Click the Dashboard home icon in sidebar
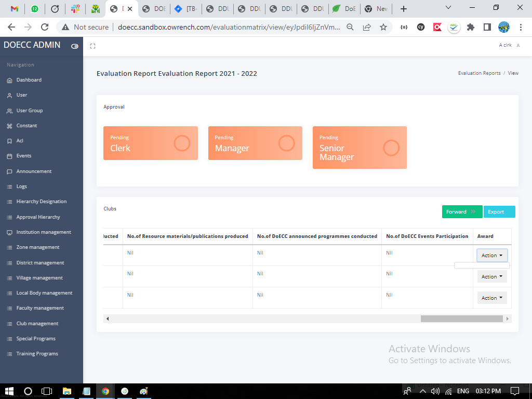Screen dimensions: 532x399 pyautogui.click(x=9, y=80)
